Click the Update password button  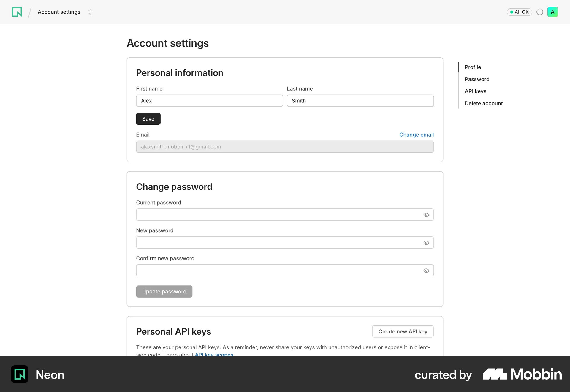[164, 291]
